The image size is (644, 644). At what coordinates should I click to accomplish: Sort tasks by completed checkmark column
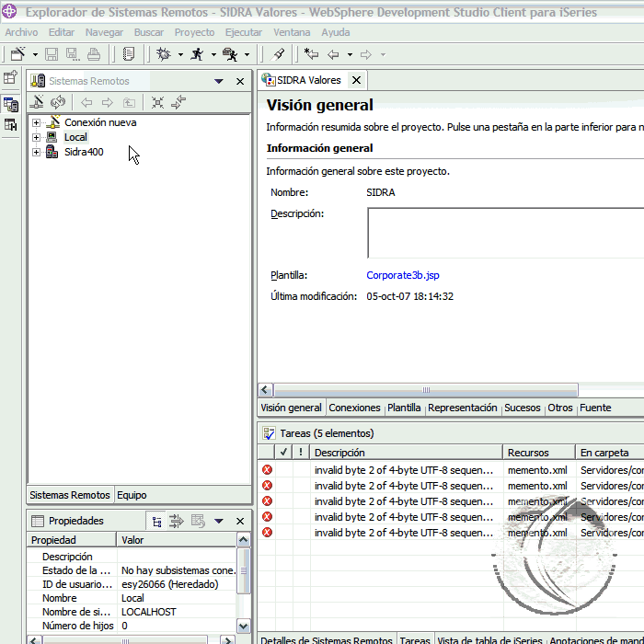coord(283,453)
